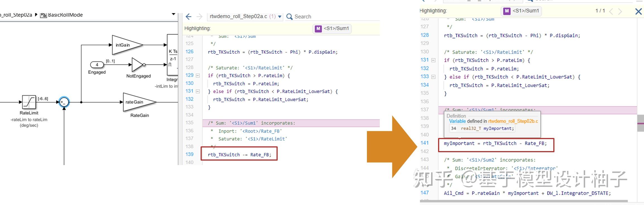Click '<S1>/RateLimit' in left Saturate comment line 128
The width and height of the screenshot is (644, 205).
tap(265, 68)
